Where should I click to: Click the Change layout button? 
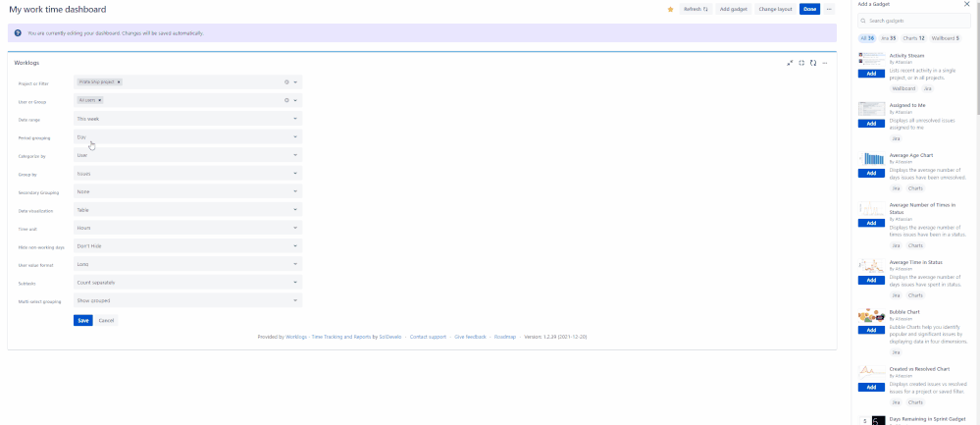pyautogui.click(x=775, y=10)
